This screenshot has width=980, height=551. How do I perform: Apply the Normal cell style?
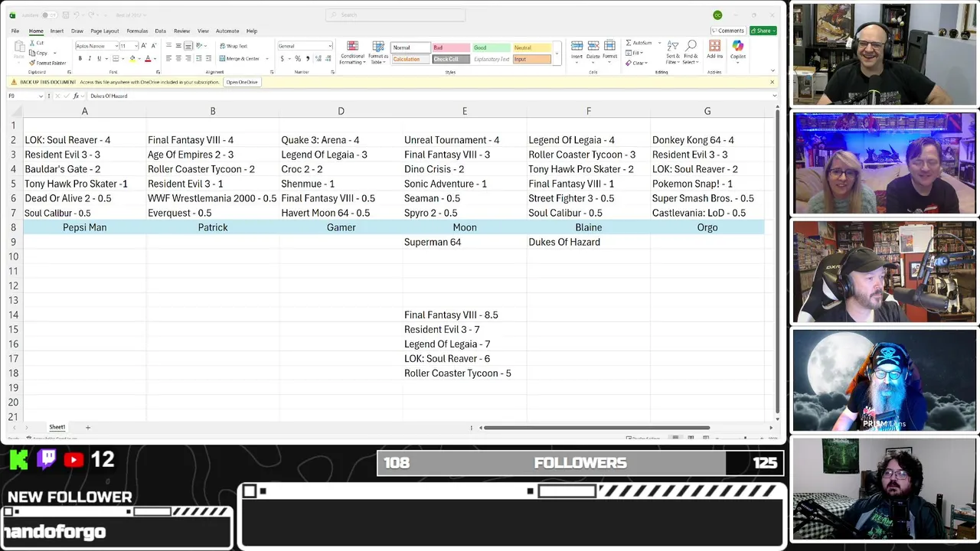point(410,47)
